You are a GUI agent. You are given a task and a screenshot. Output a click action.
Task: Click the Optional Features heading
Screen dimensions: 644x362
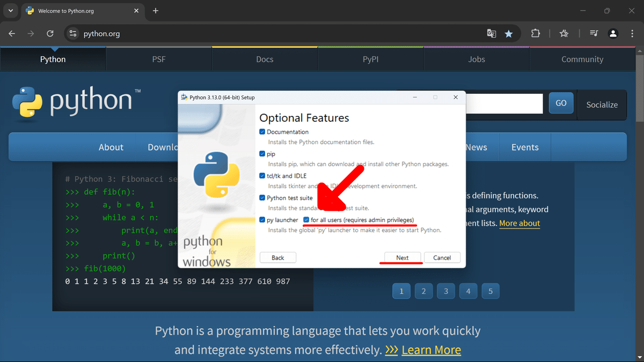pyautogui.click(x=304, y=118)
